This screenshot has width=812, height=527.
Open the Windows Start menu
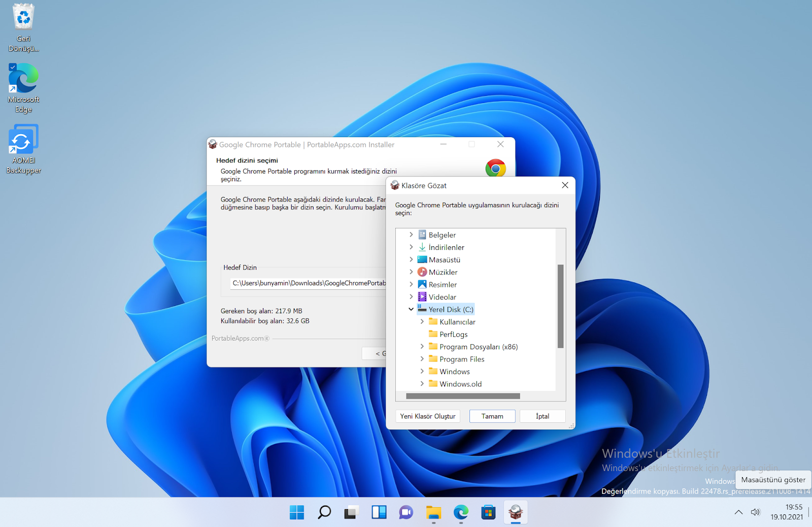pos(297,512)
